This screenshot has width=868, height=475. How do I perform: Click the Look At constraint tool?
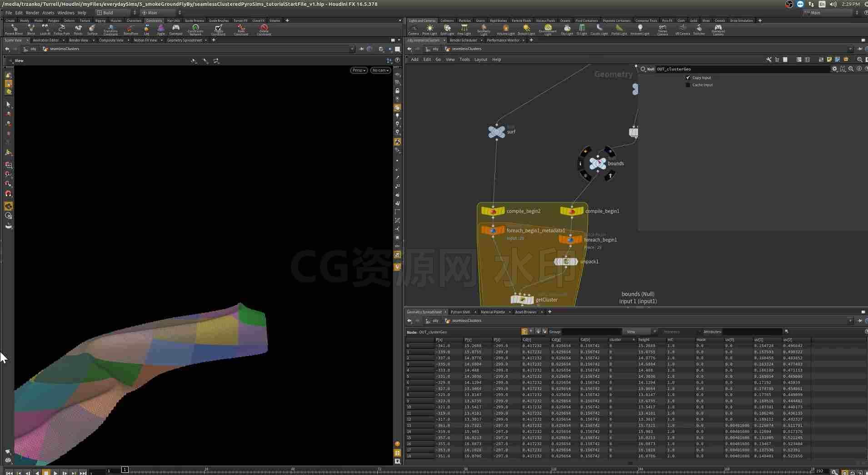pos(45,30)
